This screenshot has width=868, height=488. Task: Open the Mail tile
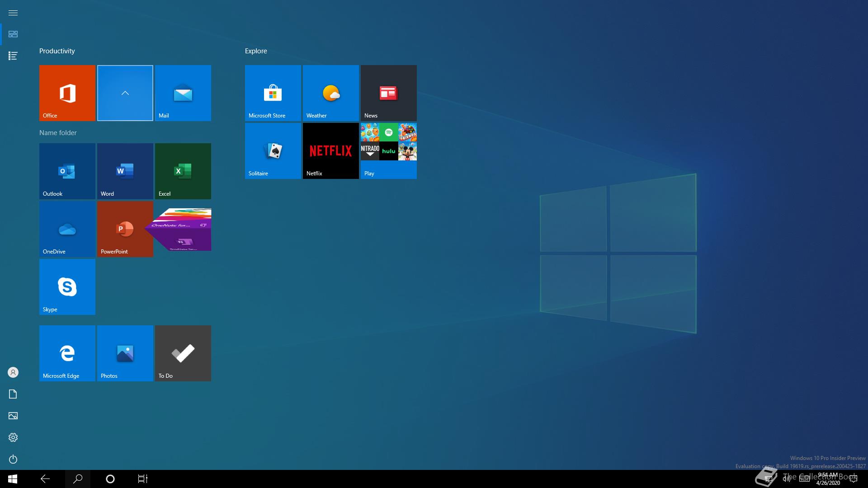click(x=183, y=93)
